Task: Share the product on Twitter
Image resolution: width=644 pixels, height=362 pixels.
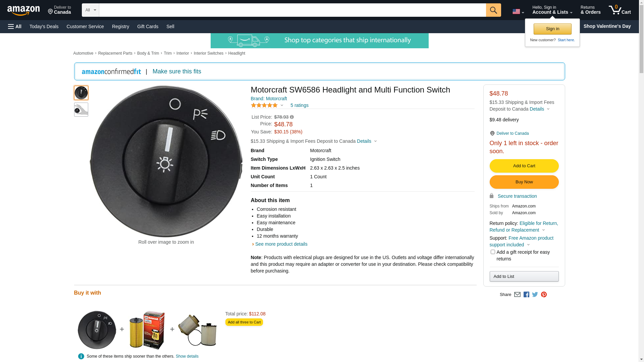Action: (535, 295)
